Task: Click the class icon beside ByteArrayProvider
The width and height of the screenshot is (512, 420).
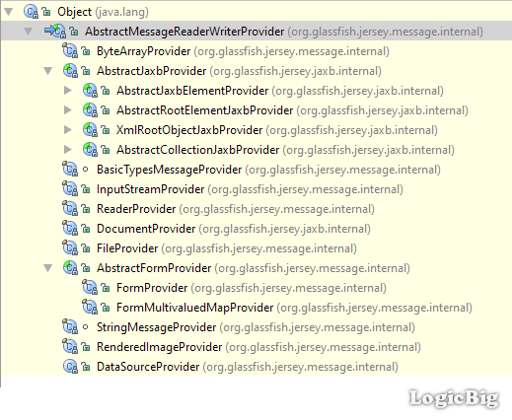Action: pyautogui.click(x=70, y=51)
